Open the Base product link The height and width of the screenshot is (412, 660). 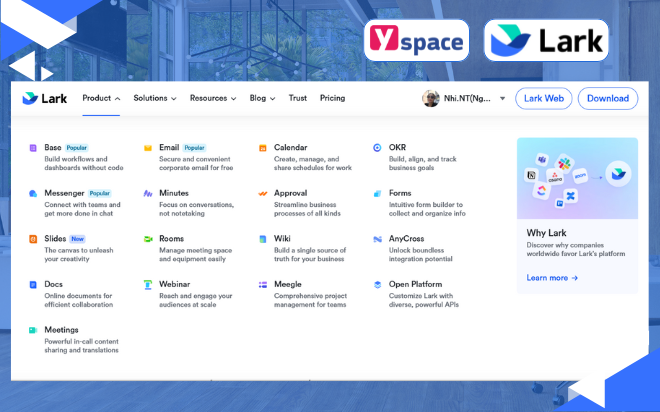point(53,147)
